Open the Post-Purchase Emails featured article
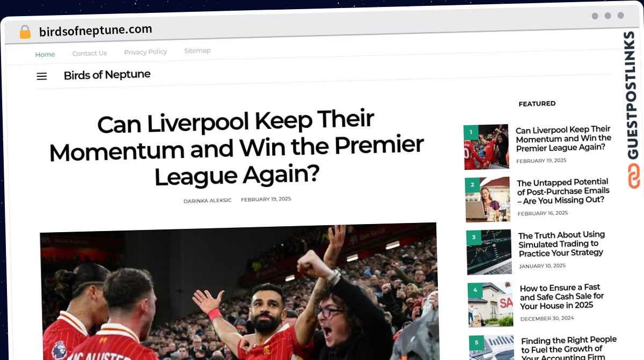 pyautogui.click(x=563, y=191)
